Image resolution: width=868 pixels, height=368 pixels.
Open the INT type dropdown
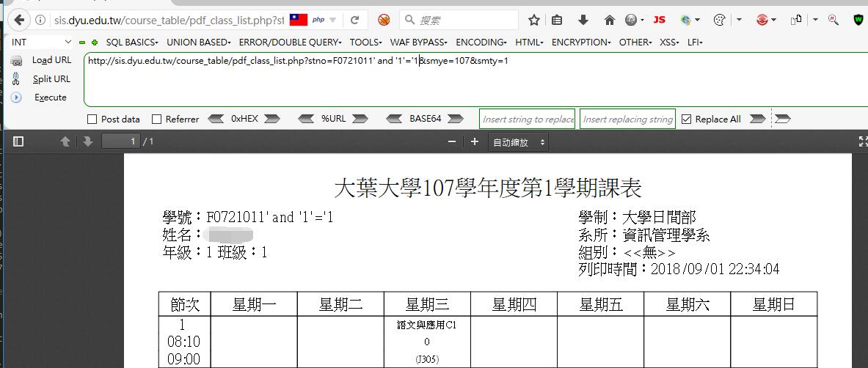(42, 42)
